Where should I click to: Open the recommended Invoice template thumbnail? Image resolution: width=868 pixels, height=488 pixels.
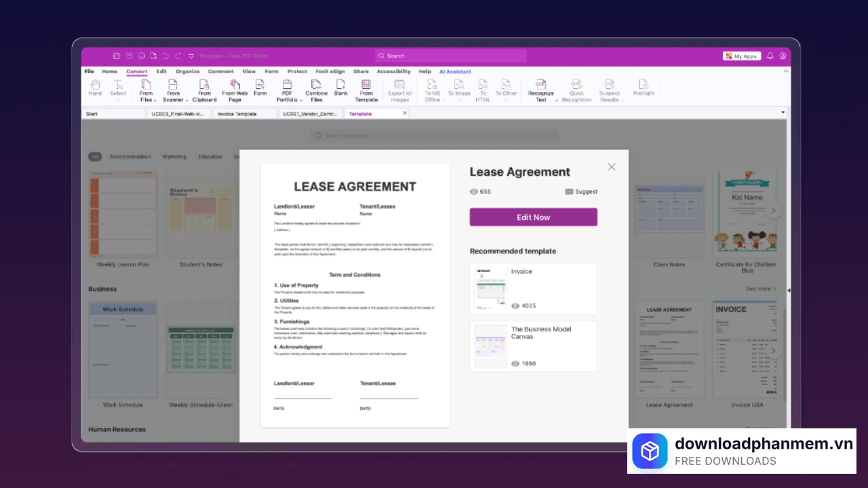[490, 289]
